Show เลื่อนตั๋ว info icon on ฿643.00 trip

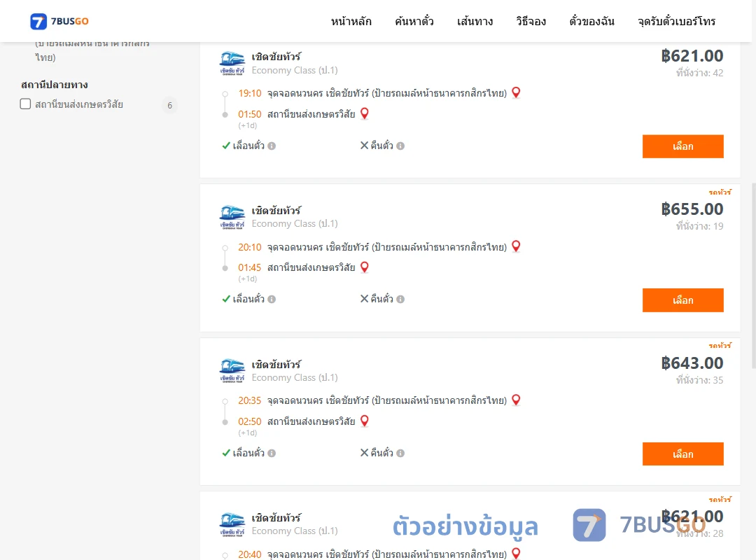click(272, 453)
